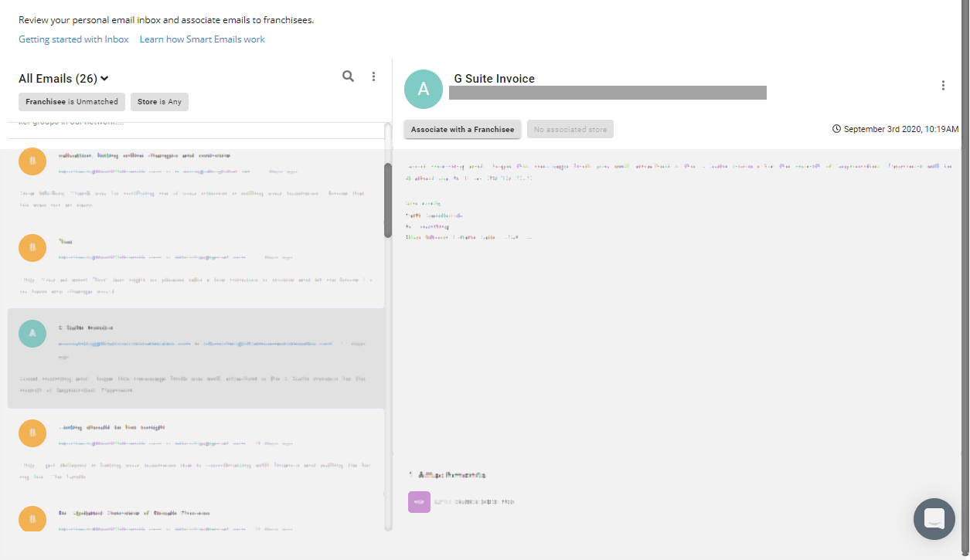
Task: Click the search magnifier icon in email list
Action: [x=348, y=76]
